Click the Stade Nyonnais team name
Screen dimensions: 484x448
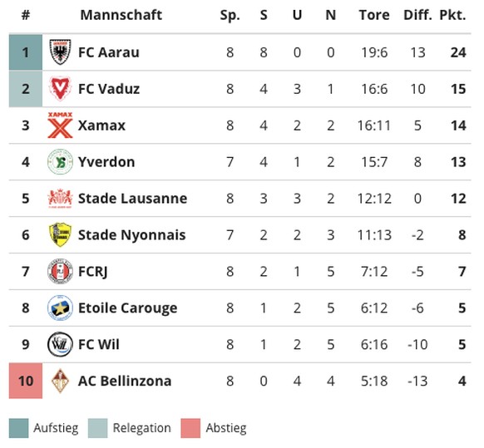point(131,234)
